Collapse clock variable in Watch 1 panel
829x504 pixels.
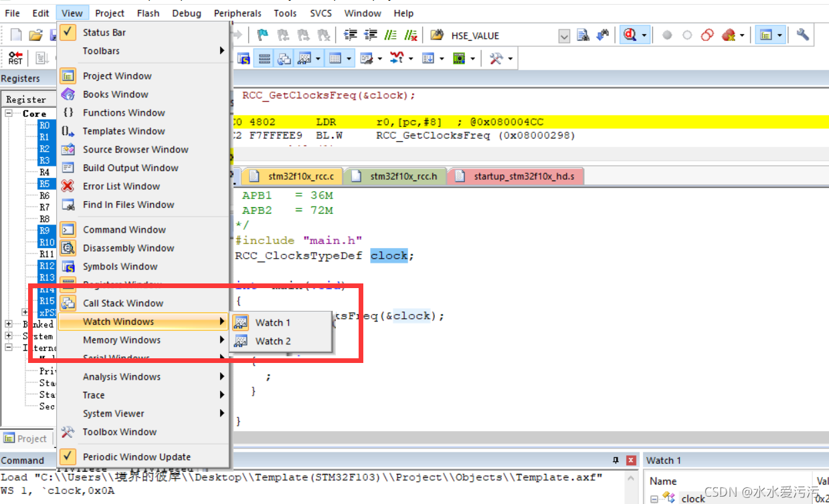[655, 499]
